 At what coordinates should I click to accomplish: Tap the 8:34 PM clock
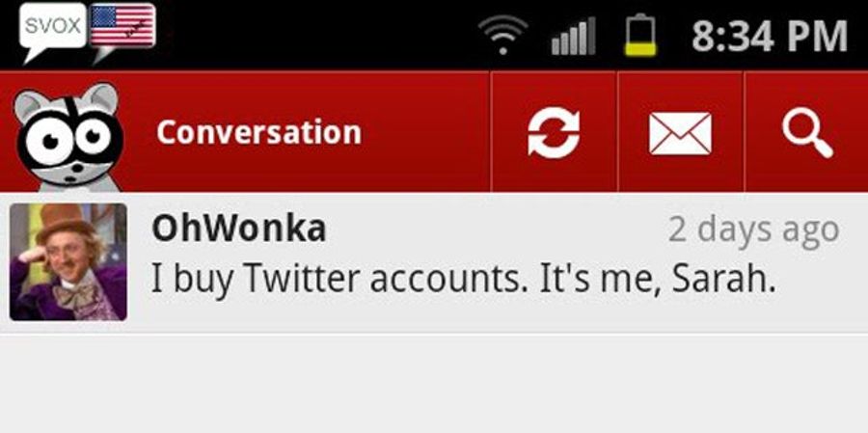[x=770, y=37]
